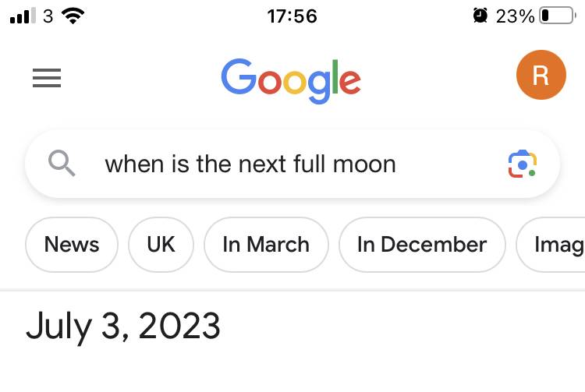Open the orange R account avatar
585x392 pixels.
point(541,75)
